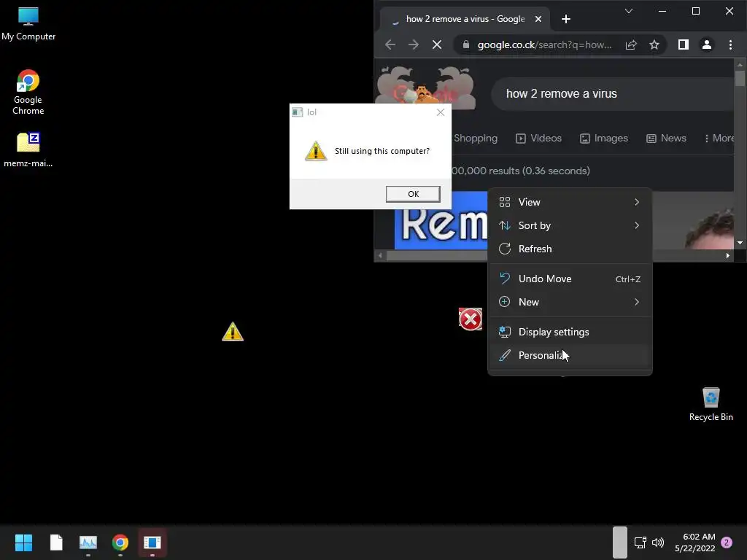Screen dimensions: 747x560
Task: Click the Chrome vertical scrollbar thumb
Action: (x=740, y=78)
